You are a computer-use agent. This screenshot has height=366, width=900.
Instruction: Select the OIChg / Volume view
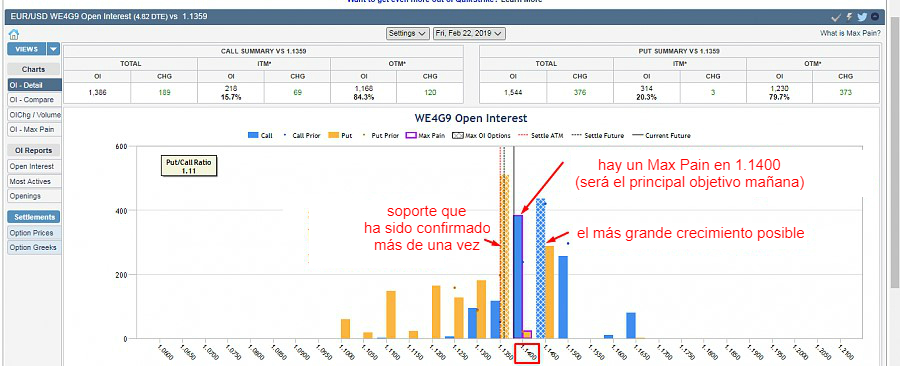tap(34, 115)
